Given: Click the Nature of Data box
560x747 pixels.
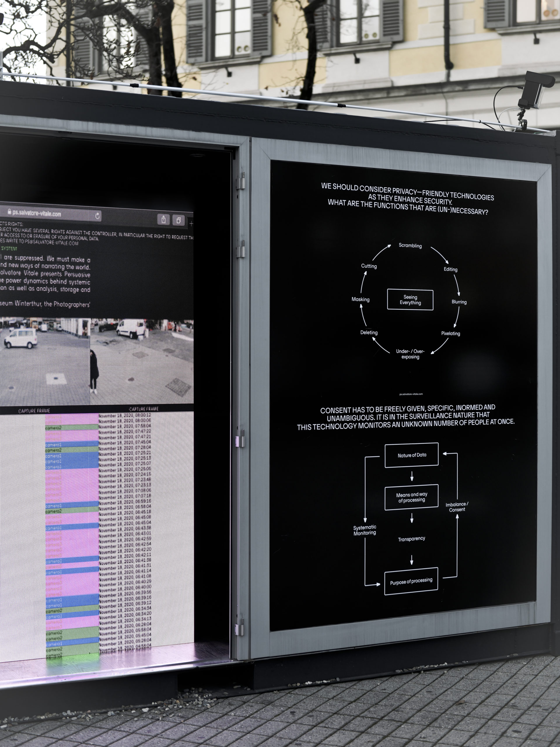Looking at the screenshot, I should [x=412, y=455].
